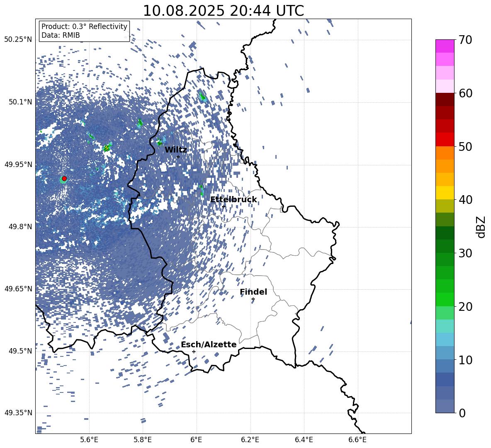Click the latitude label 49.65°N

(x=18, y=288)
